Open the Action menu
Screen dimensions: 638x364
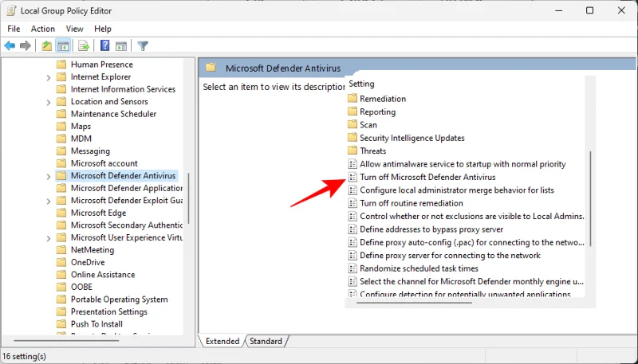[43, 29]
